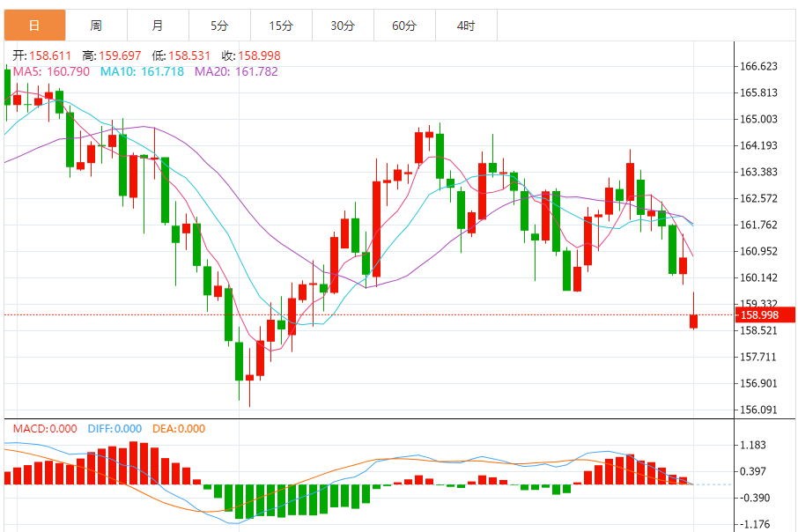
Task: Click the high price 159.697
Action: pos(120,55)
